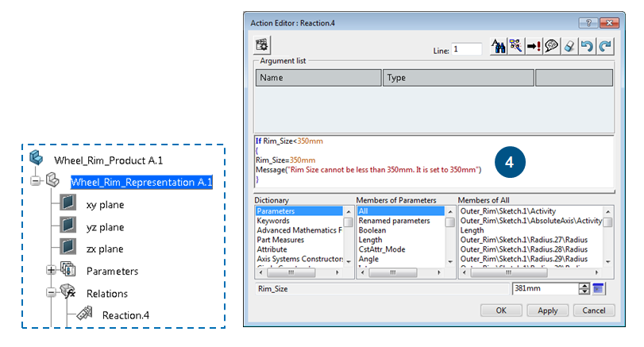The width and height of the screenshot is (644, 347).
Task: Click the find text binoculars icon
Action: pyautogui.click(x=499, y=47)
